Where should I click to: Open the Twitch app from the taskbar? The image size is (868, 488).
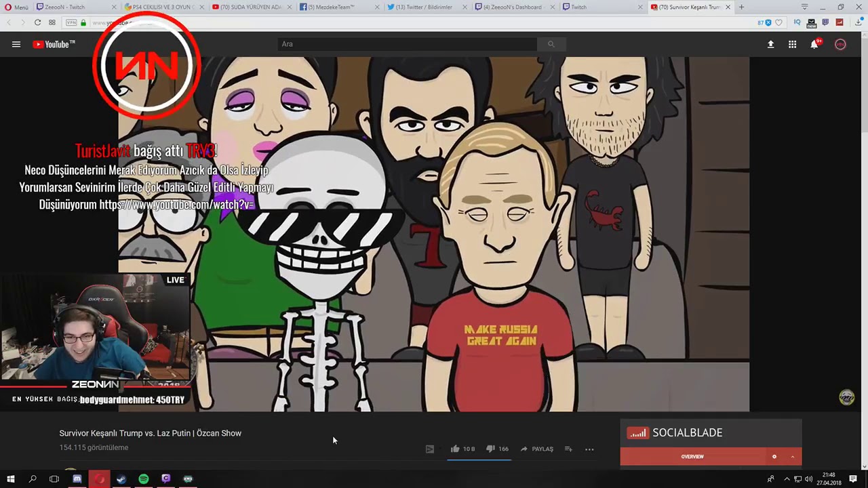tap(166, 479)
